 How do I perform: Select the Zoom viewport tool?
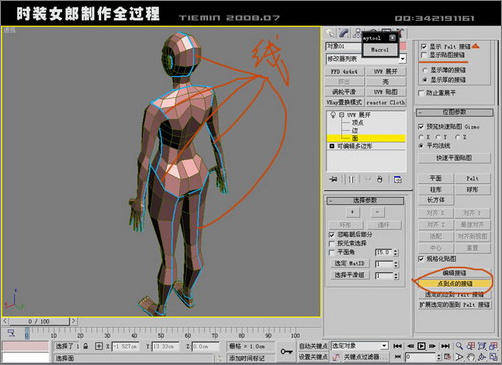pyautogui.click(x=459, y=346)
